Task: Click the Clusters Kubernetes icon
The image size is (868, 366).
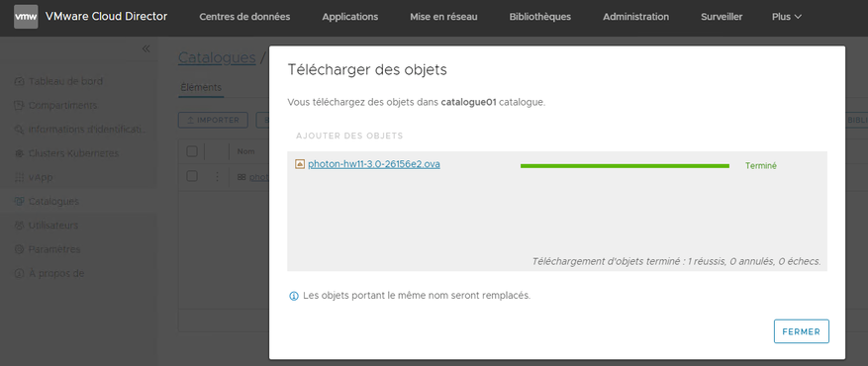Action: (x=19, y=153)
